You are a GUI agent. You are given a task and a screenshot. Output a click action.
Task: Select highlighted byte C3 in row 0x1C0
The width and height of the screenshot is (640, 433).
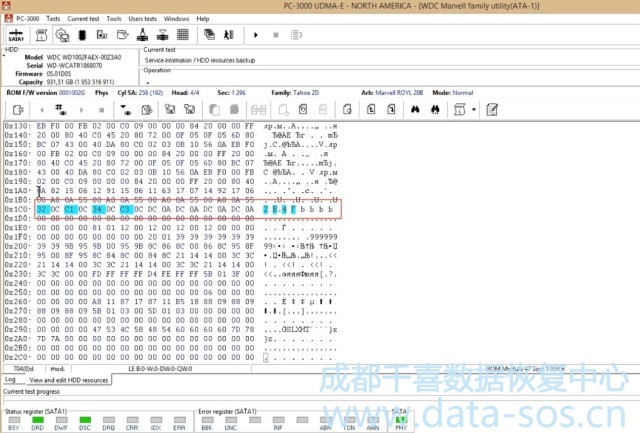[126, 209]
